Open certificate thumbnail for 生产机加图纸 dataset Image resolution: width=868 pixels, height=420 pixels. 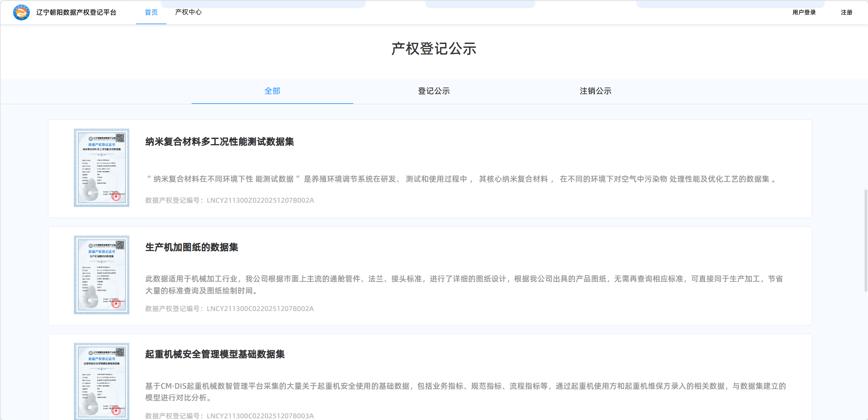click(101, 275)
